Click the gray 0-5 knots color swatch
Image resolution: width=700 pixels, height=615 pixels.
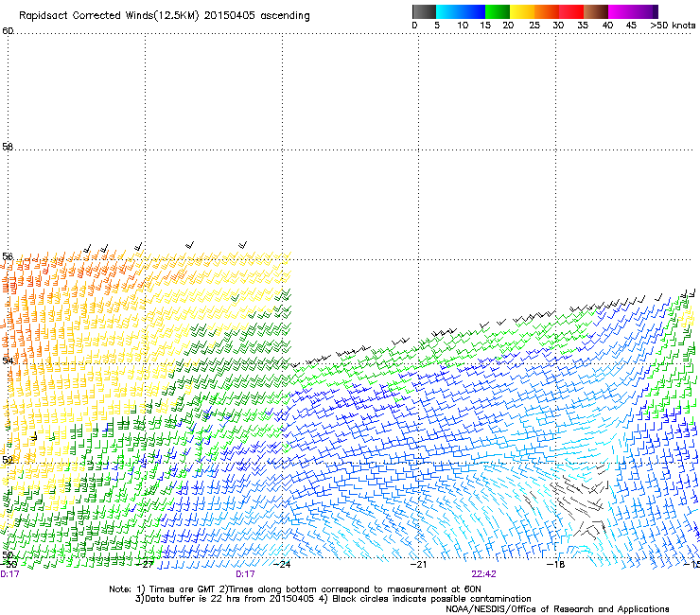(424, 11)
